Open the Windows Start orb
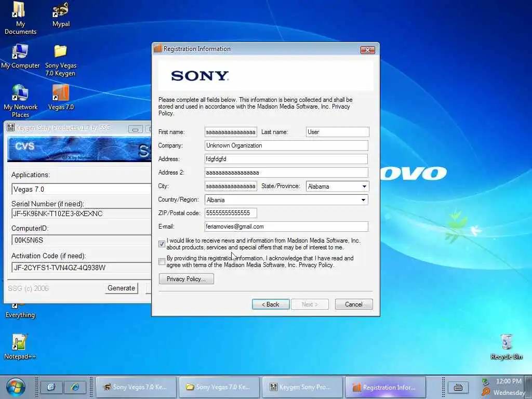532x399 pixels. 16,387
